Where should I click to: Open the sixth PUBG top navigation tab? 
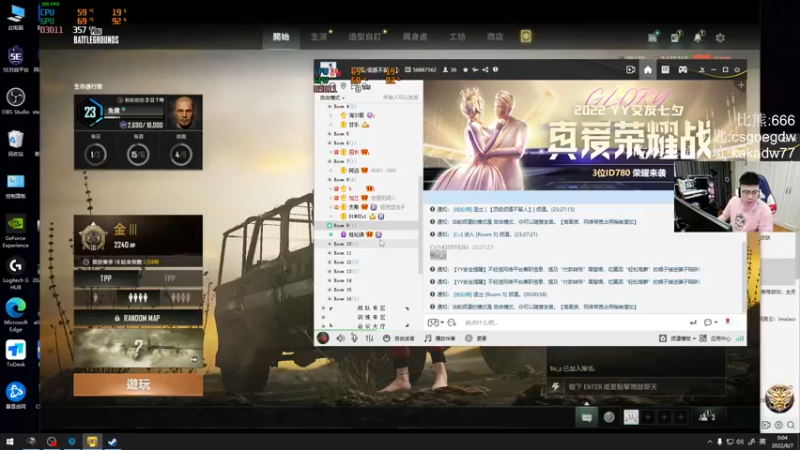pos(495,37)
